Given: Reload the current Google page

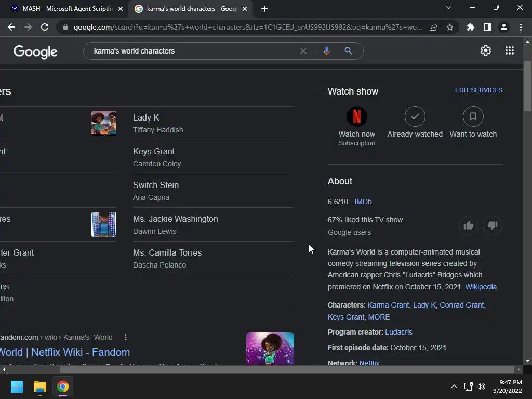Looking at the screenshot, I should 45,27.
